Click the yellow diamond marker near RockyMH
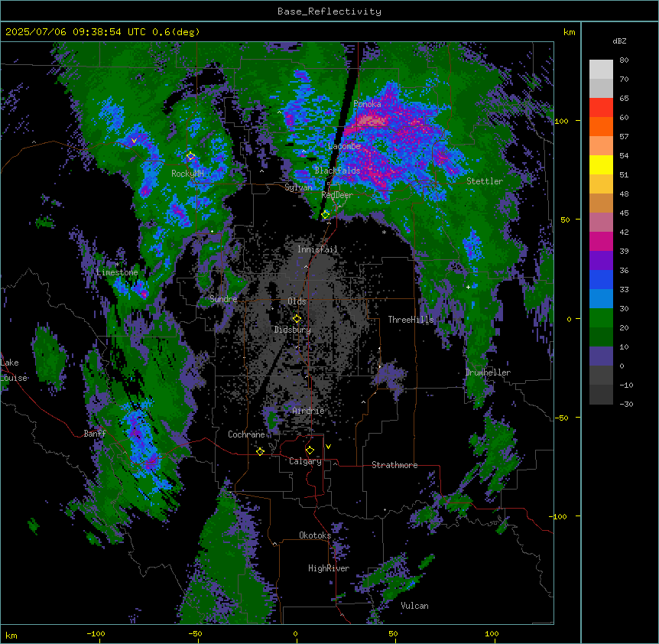The image size is (659, 644). (191, 156)
